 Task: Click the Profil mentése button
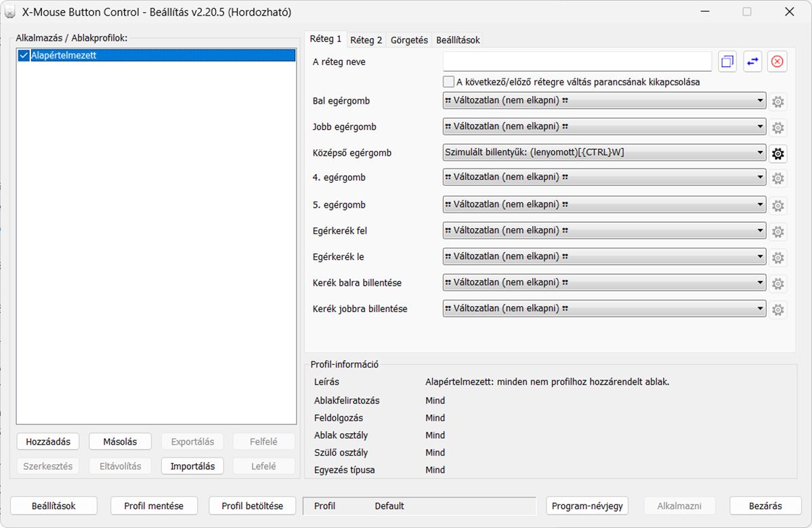point(154,506)
